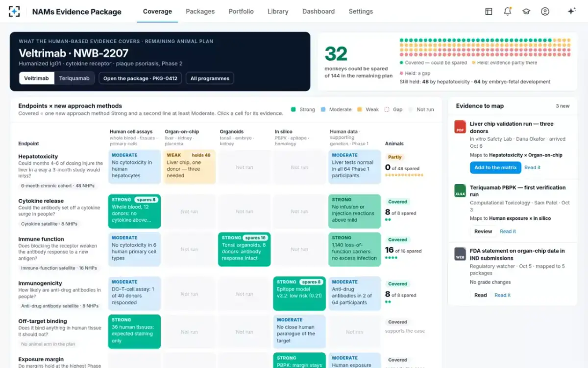
Task: Click the Cytokine release endpoint title
Action: pos(41,201)
